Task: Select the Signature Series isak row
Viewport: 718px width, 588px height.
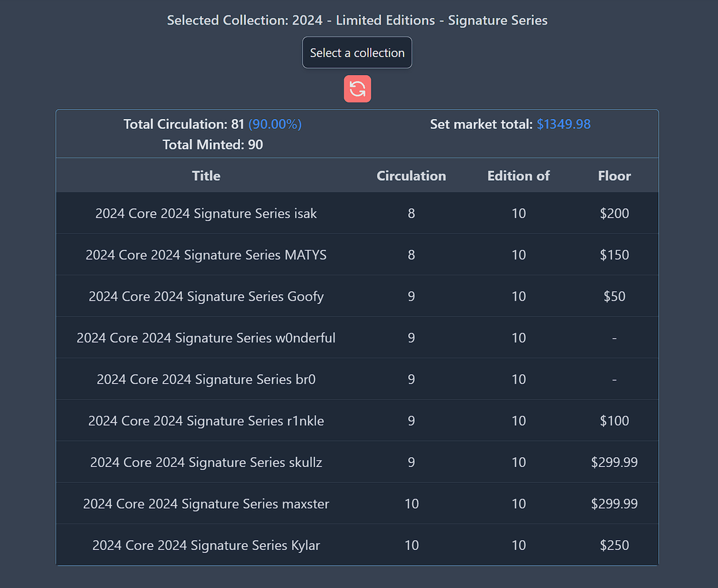Action: pos(206,214)
